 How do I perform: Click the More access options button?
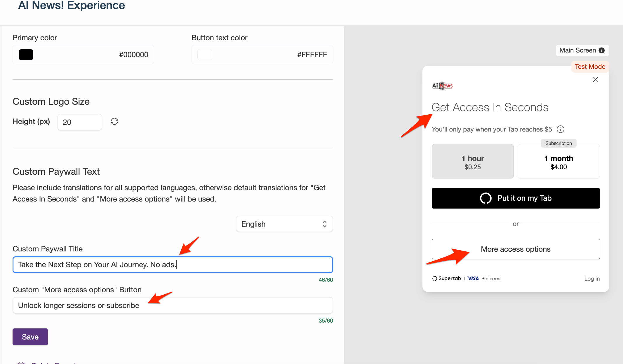(516, 249)
